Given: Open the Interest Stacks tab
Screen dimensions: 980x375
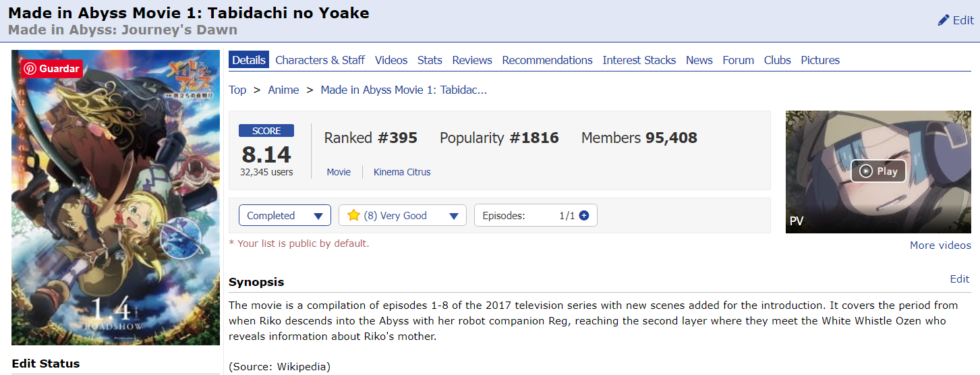Looking at the screenshot, I should click(x=639, y=60).
